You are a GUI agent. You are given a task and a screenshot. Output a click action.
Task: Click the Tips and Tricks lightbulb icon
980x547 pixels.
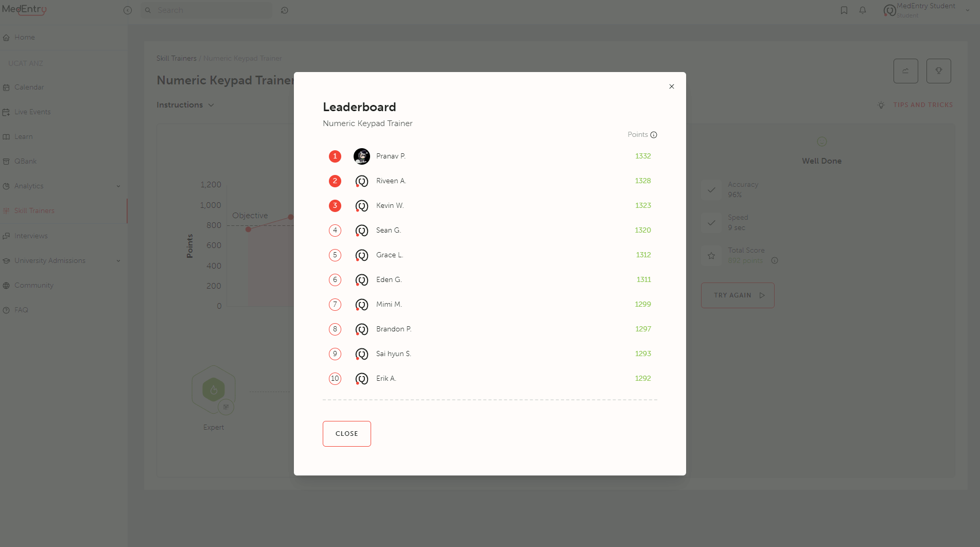[x=881, y=105]
